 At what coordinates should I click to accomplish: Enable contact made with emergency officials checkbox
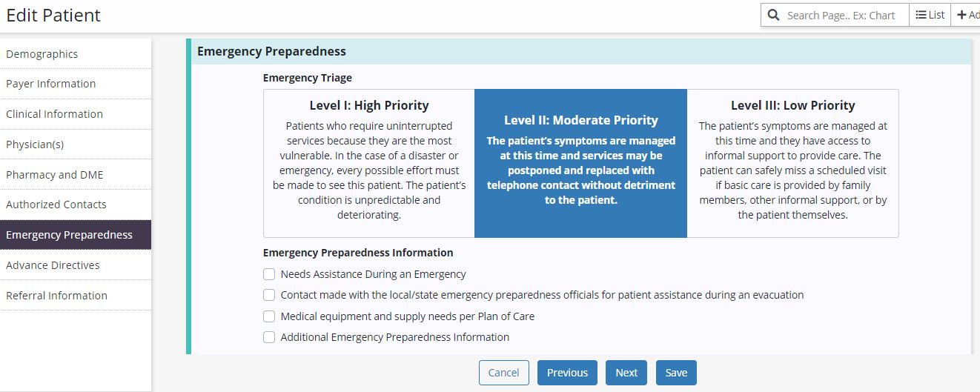point(269,295)
